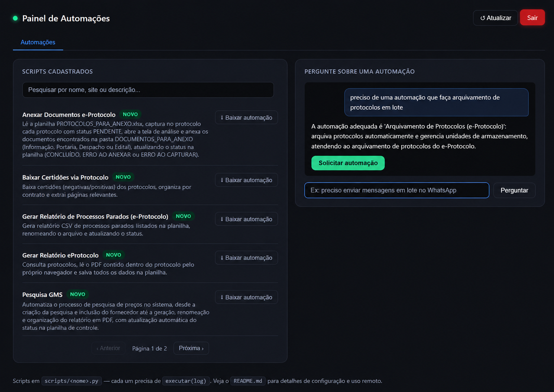Select the Pesquisa GMS title
This screenshot has width=554, height=392.
[x=42, y=295]
